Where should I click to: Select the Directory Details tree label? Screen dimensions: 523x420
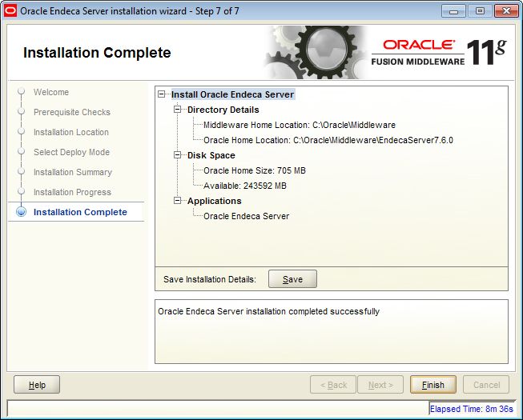click(x=223, y=110)
